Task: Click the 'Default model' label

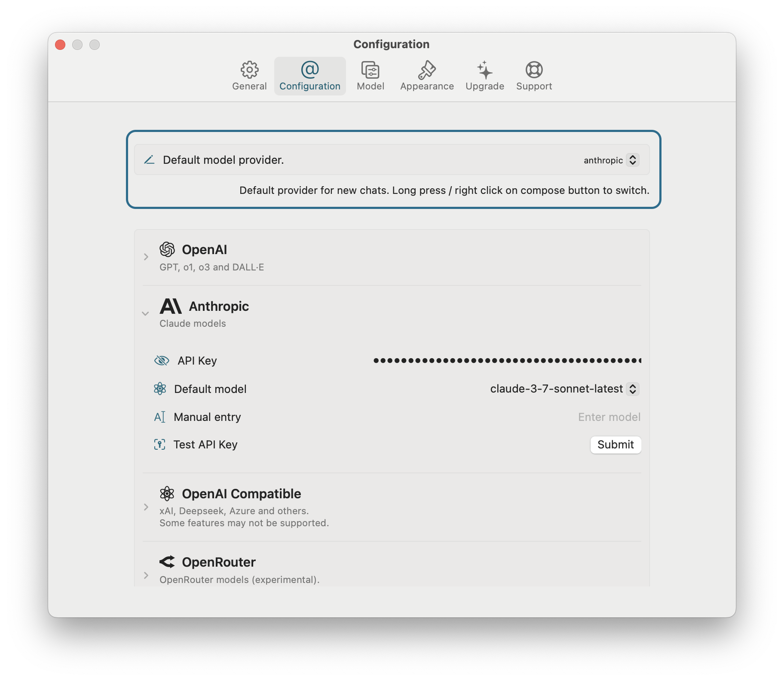Action: 210,389
